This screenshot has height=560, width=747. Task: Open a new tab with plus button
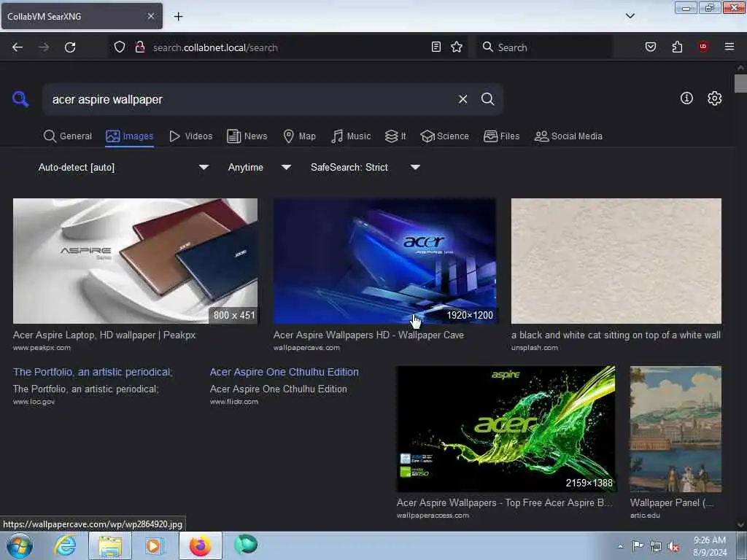click(178, 16)
